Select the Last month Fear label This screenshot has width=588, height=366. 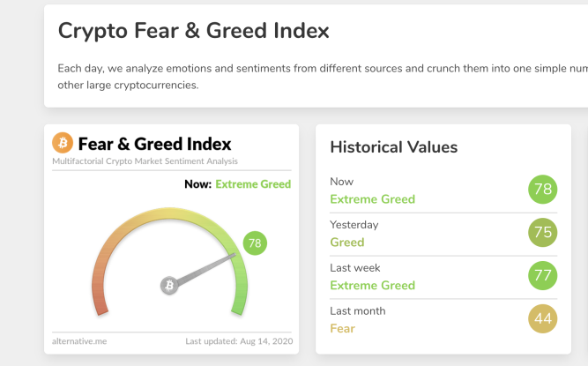coord(342,328)
